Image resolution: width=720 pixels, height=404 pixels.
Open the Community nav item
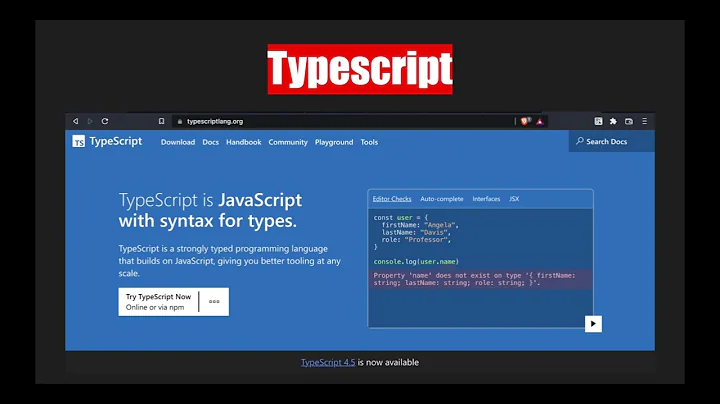pyautogui.click(x=288, y=142)
